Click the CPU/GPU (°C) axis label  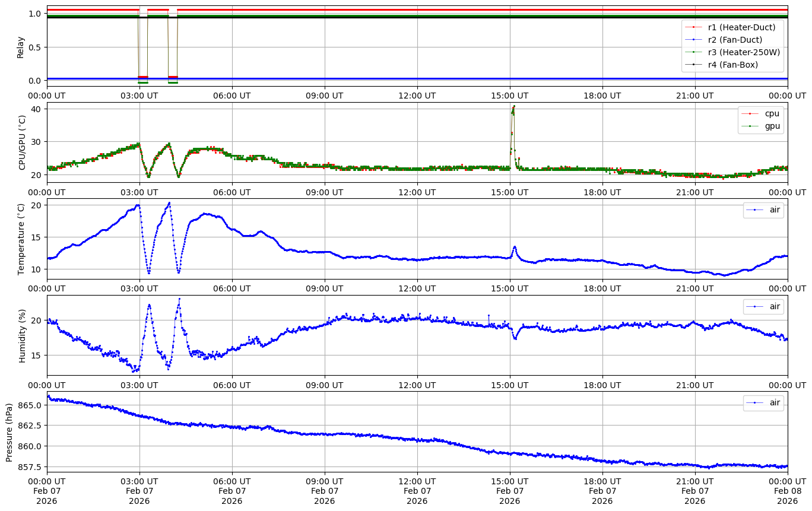coord(22,142)
